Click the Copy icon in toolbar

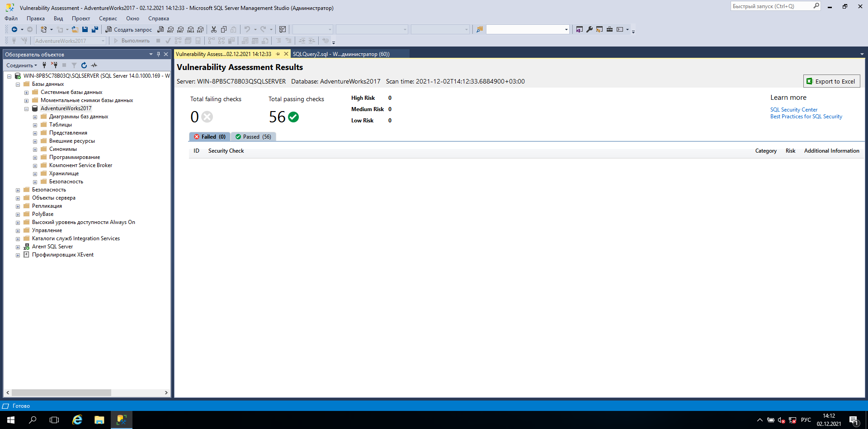[224, 29]
